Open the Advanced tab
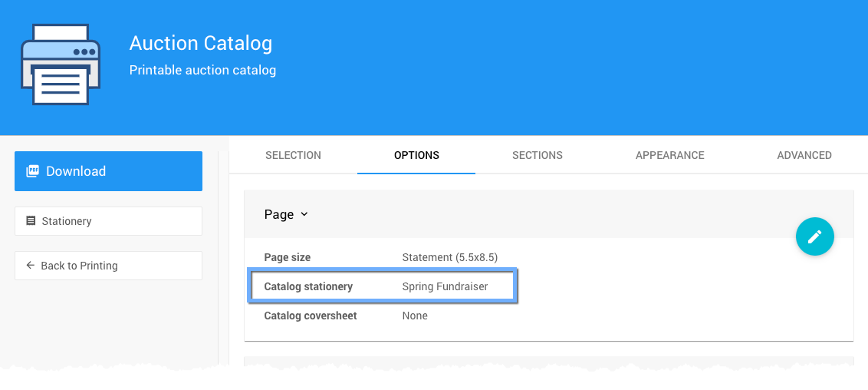 (x=804, y=155)
